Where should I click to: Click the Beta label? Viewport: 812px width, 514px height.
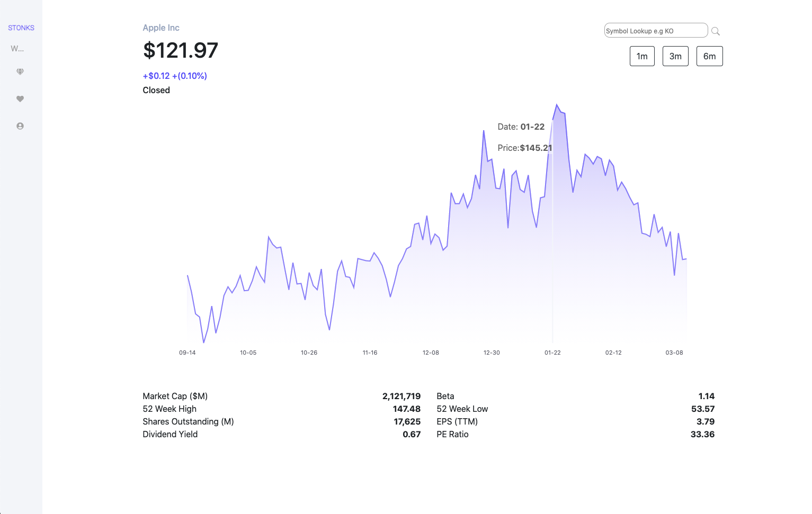(445, 396)
